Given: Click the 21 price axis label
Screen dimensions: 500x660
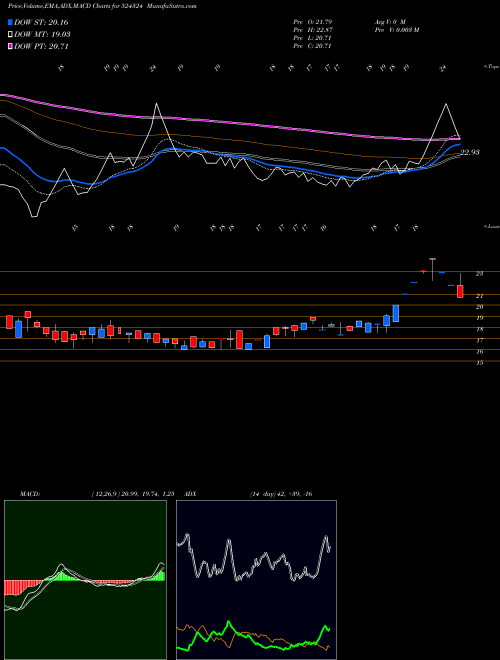Looking at the screenshot, I should 479,296.
